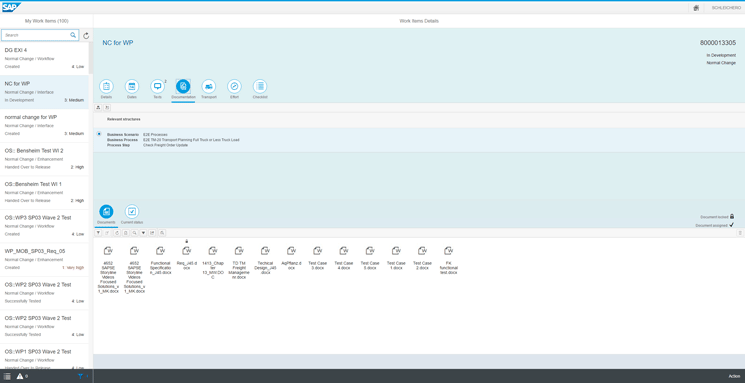Open the Checklist icon

pos(260,86)
